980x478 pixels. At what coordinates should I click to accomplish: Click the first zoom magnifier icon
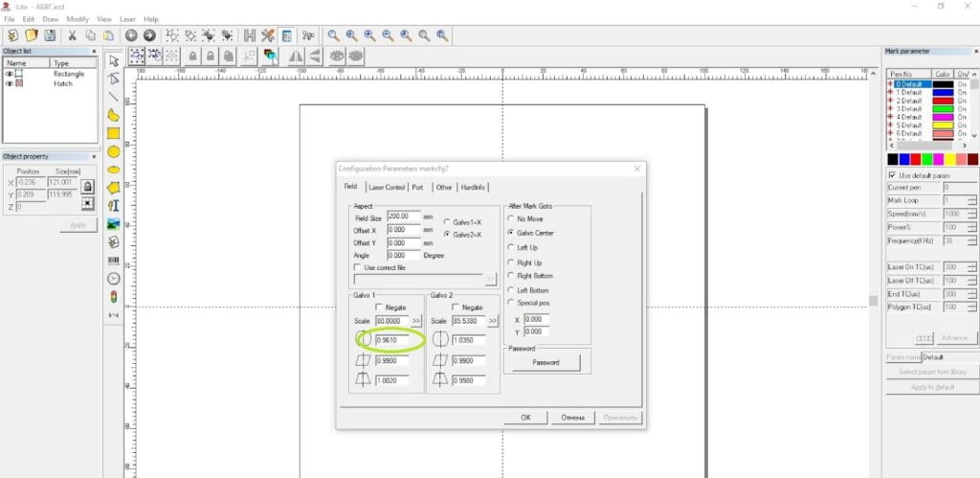point(334,35)
